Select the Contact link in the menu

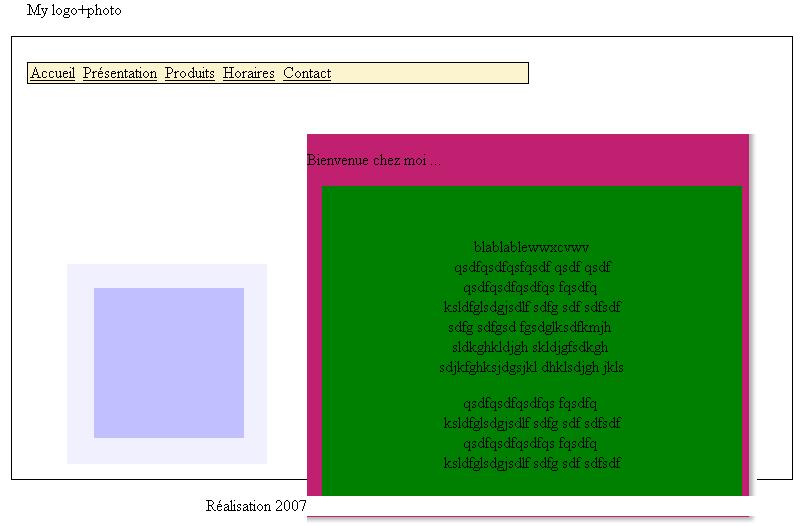coord(307,73)
